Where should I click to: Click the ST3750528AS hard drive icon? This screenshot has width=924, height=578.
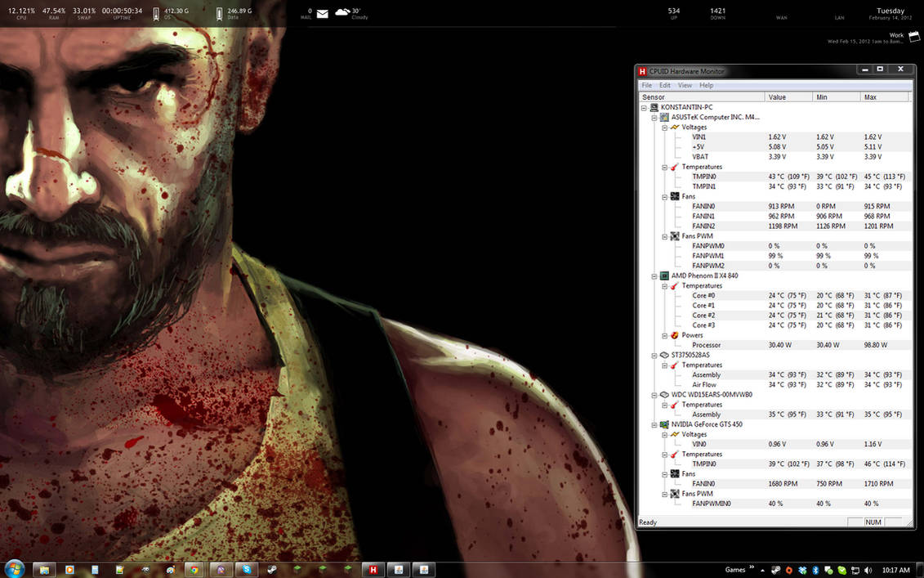[664, 355]
